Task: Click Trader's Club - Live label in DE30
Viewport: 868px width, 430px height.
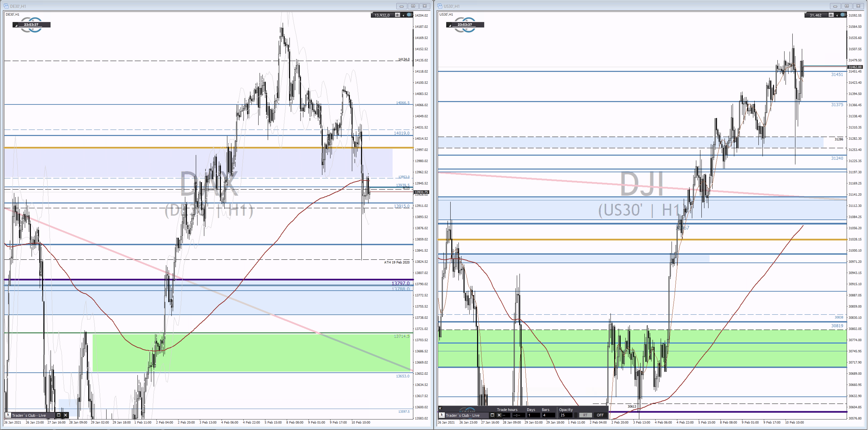Action: (x=29, y=416)
